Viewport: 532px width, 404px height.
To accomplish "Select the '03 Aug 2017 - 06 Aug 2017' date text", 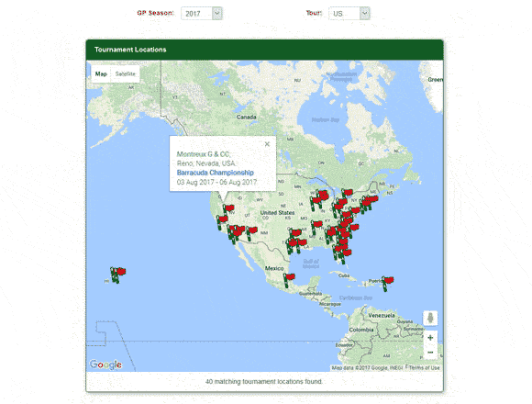I will (x=216, y=182).
